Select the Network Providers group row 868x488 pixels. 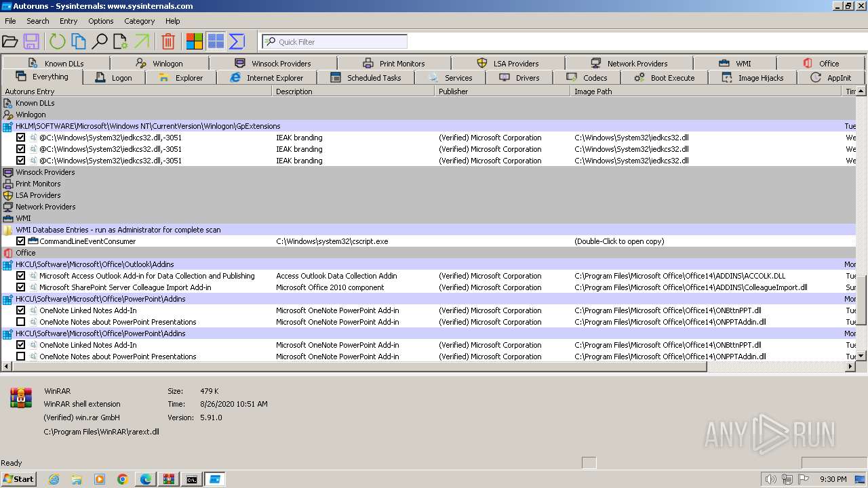[429, 207]
